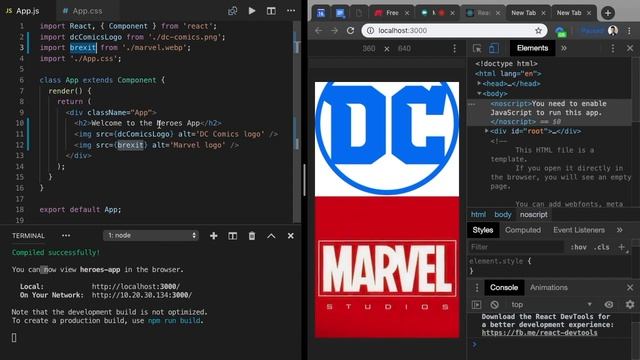Open changes icon in VS Code editor toolbar
The image size is (640, 360).
point(233,11)
